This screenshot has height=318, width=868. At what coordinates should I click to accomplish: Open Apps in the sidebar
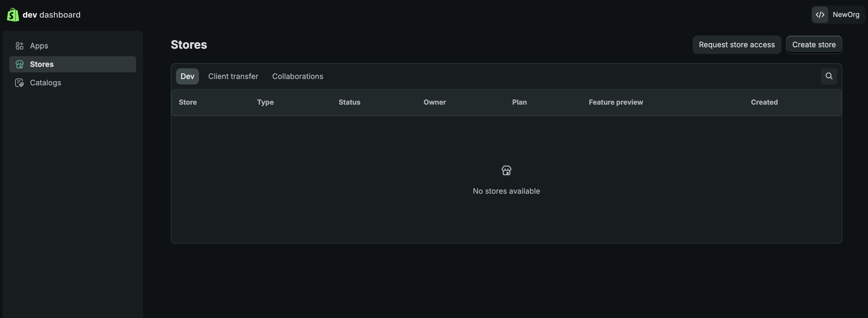[x=72, y=46]
